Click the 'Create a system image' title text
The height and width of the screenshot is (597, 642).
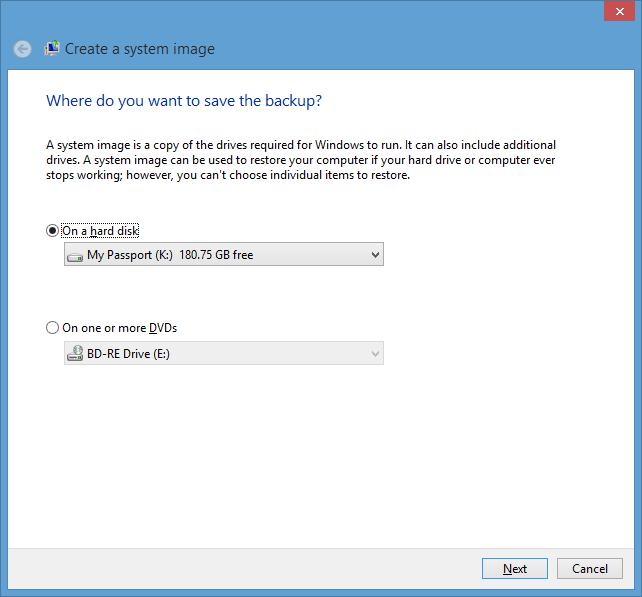tap(140, 49)
